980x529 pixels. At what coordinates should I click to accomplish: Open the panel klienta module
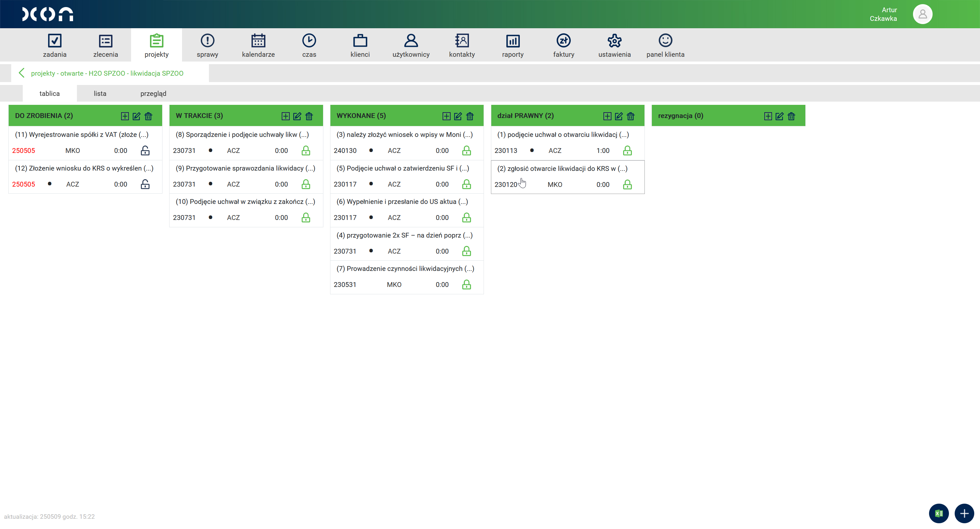(665, 45)
